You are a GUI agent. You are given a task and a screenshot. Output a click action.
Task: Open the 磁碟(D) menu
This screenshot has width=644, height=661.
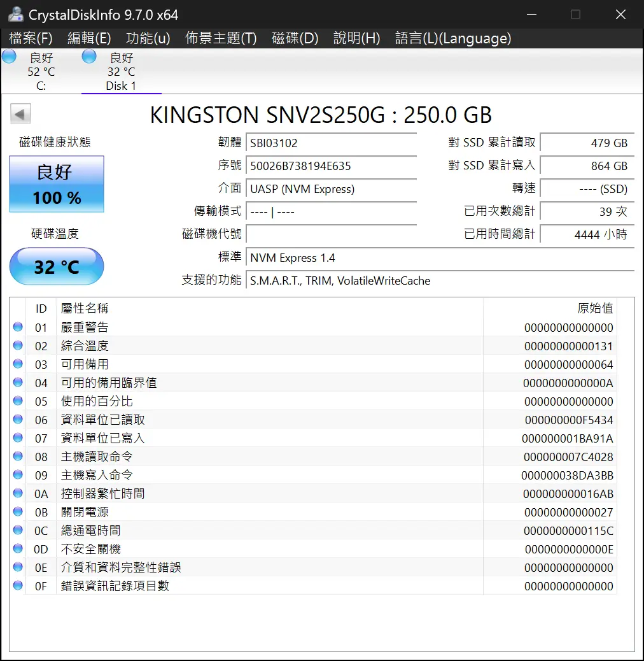295,38
